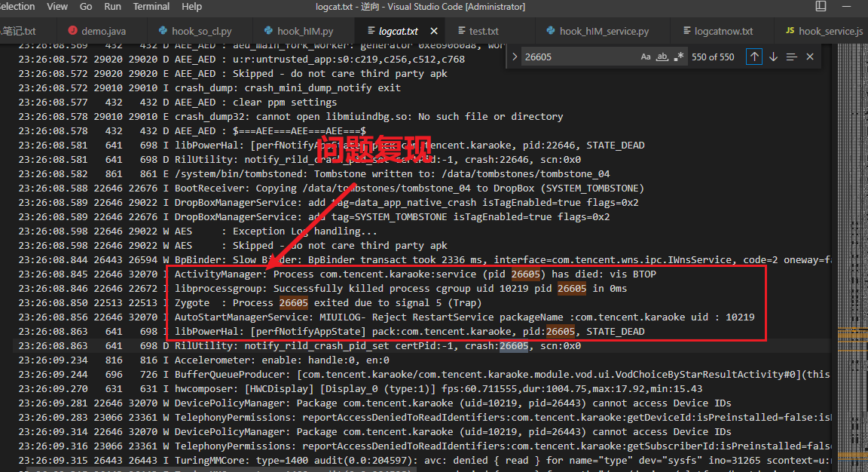The height and width of the screenshot is (472, 868).
Task: Click the 'add tag=SYSTEM_TOMBSTONE' log line
Action: pos(314,217)
